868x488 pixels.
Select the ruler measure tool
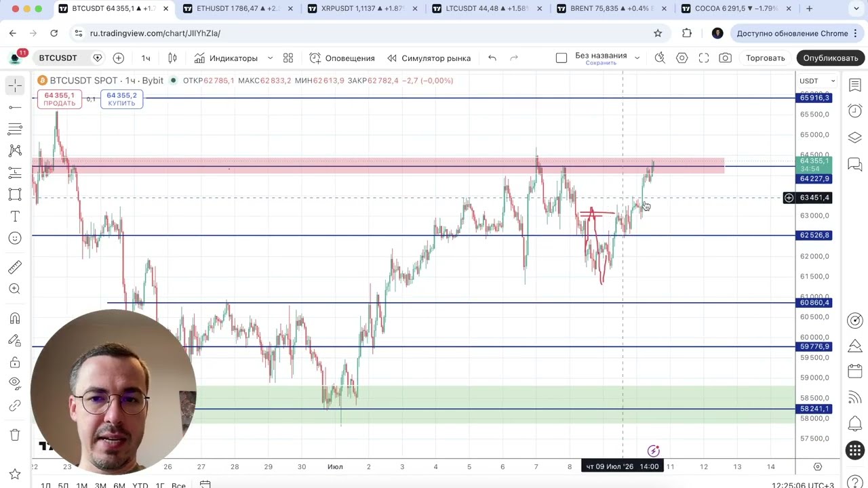click(x=15, y=267)
